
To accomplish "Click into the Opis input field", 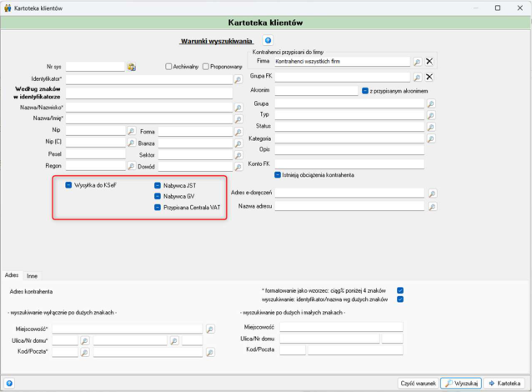I will click(349, 149).
